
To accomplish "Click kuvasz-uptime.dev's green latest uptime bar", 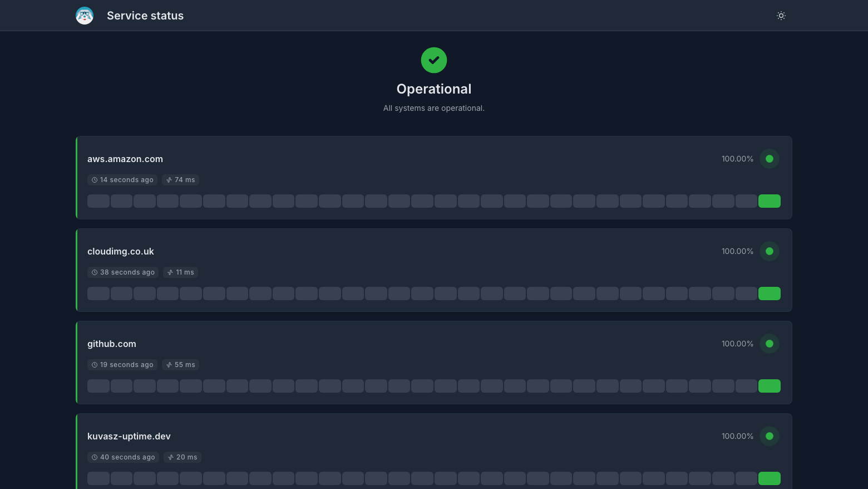I will [770, 478].
